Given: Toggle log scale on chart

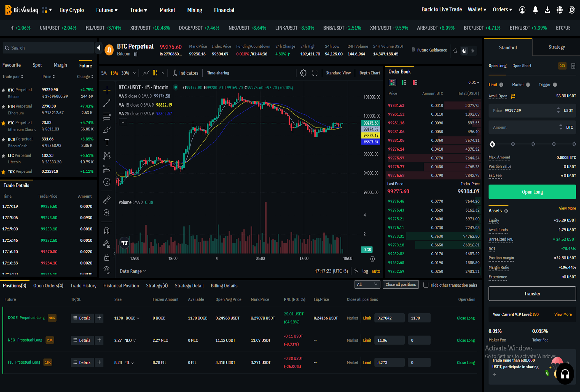Looking at the screenshot, I should coord(365,271).
